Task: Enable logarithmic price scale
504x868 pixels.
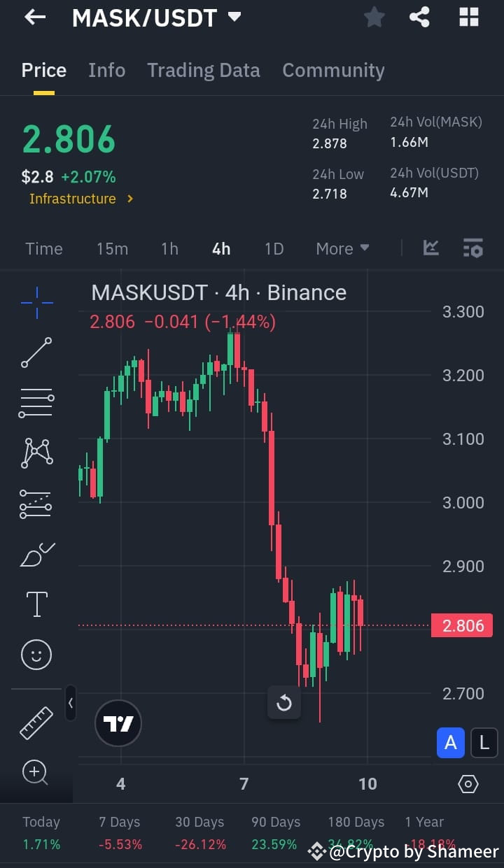Action: tap(484, 743)
